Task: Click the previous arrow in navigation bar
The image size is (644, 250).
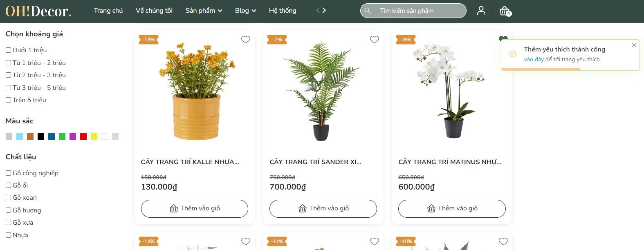Action: (318, 11)
